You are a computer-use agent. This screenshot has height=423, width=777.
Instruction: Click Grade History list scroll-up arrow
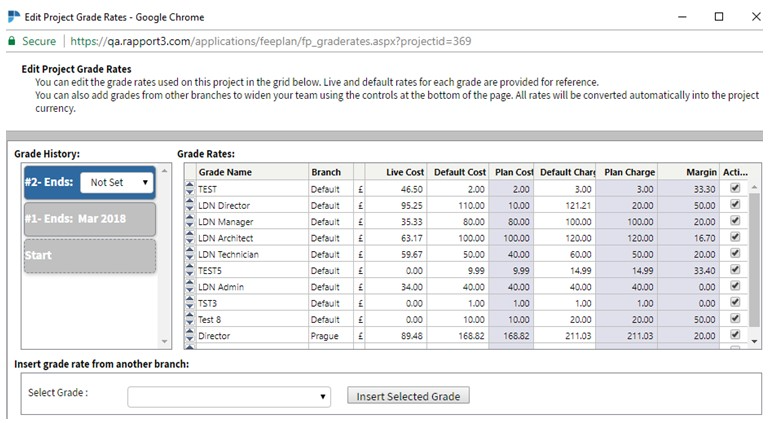(165, 171)
